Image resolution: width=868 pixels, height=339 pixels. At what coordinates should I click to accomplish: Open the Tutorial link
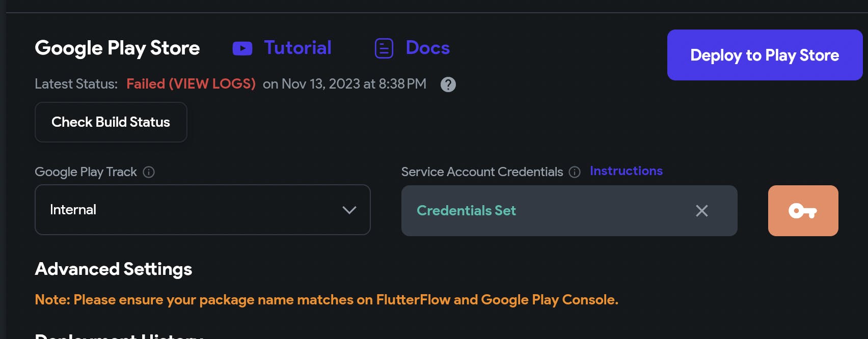click(297, 48)
